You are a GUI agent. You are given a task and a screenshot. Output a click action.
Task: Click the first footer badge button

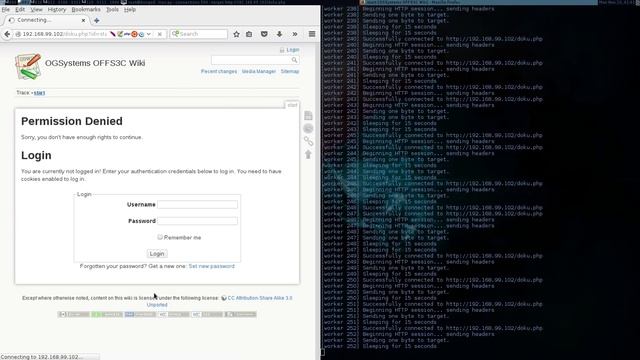[x=73, y=314]
